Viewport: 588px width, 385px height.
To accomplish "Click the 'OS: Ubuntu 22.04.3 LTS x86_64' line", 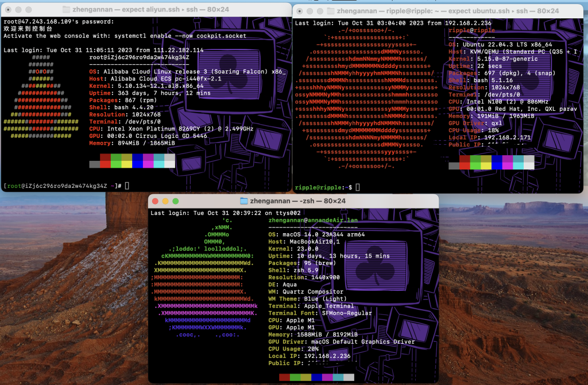I will point(500,45).
